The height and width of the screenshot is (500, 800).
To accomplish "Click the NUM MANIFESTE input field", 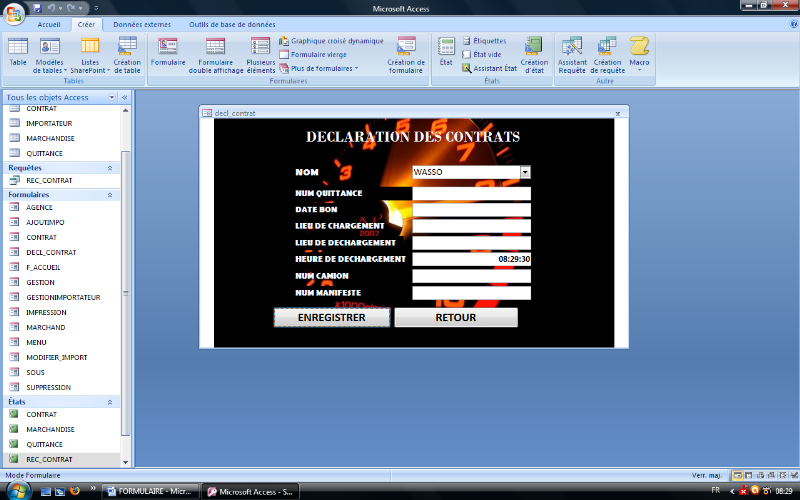I will tap(471, 293).
